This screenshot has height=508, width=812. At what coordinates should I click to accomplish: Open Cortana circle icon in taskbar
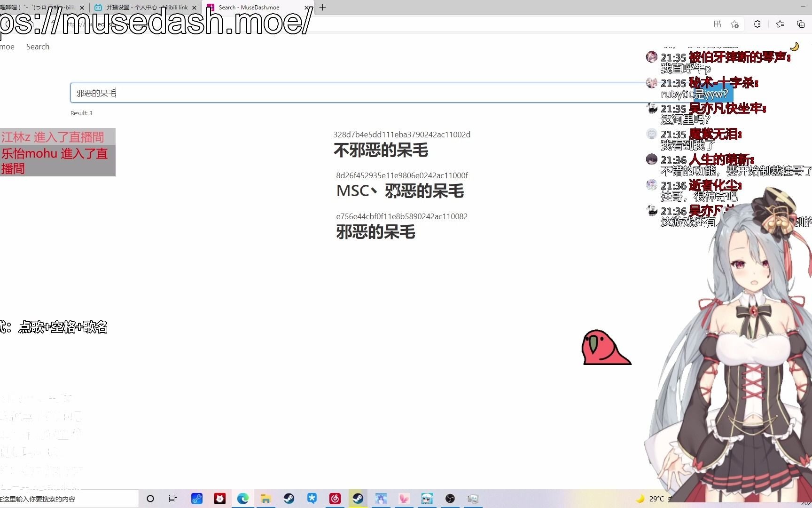coord(150,499)
